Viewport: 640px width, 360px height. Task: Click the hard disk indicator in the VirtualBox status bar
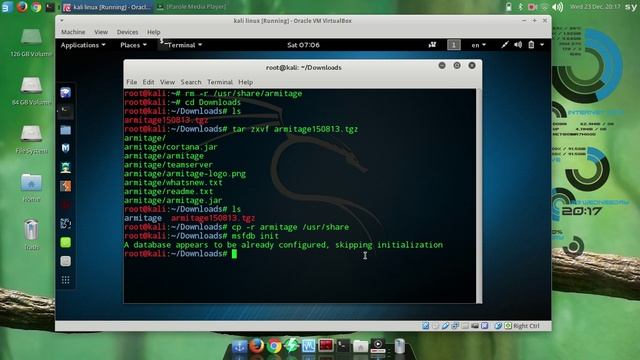pyautogui.click(x=425, y=326)
